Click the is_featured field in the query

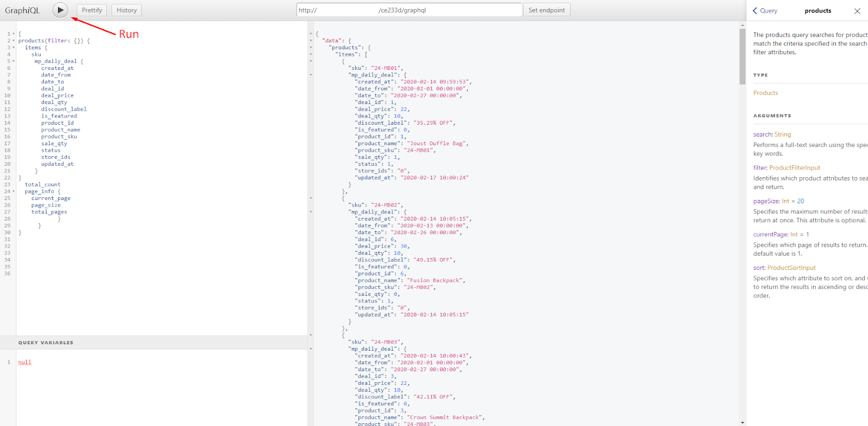pos(59,116)
